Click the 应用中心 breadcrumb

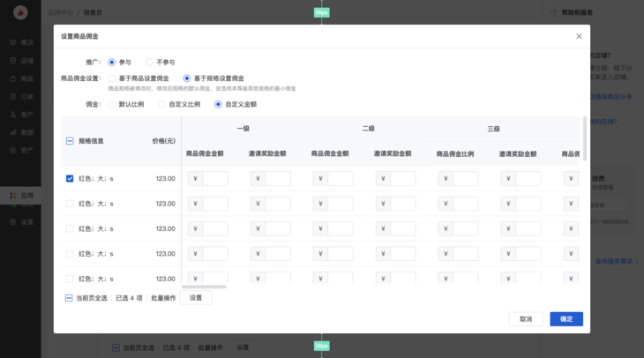pyautogui.click(x=61, y=12)
